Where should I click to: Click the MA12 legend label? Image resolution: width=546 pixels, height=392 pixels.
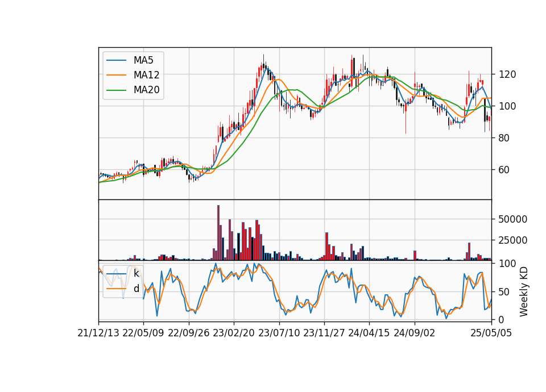[146, 75]
